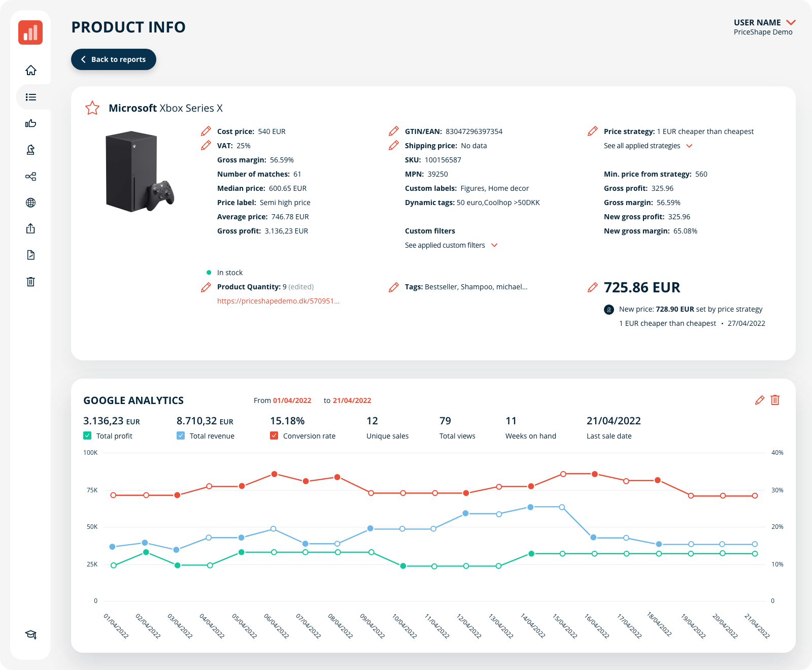This screenshot has height=670, width=812.
Task: Click the Median price: 600.65 EUR text
Action: tap(262, 188)
